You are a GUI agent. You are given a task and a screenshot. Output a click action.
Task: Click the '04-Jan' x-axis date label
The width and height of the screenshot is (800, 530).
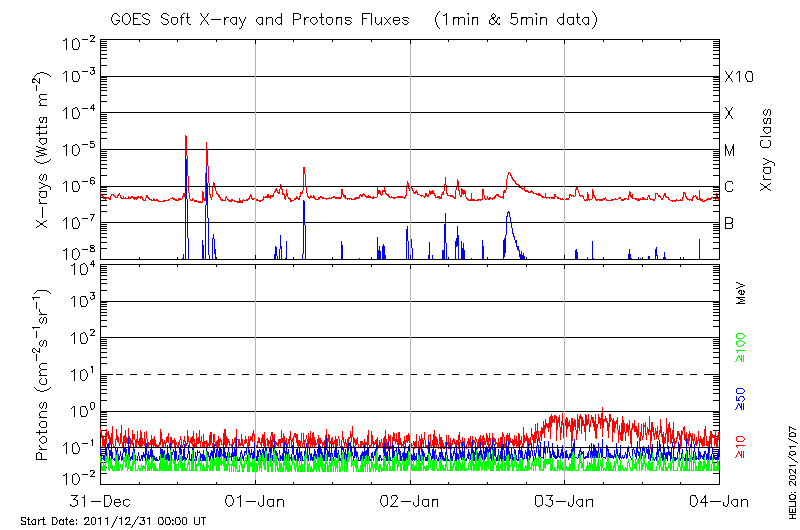(718, 501)
